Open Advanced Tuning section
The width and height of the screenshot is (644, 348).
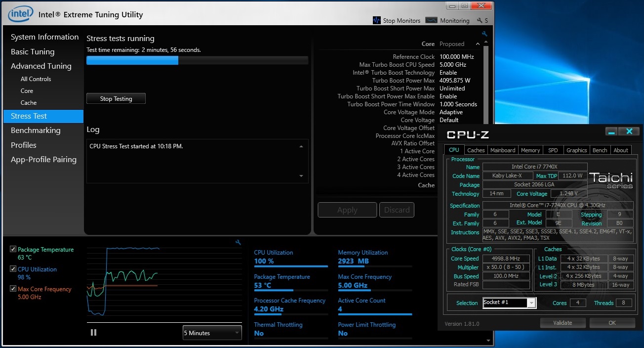pos(41,66)
